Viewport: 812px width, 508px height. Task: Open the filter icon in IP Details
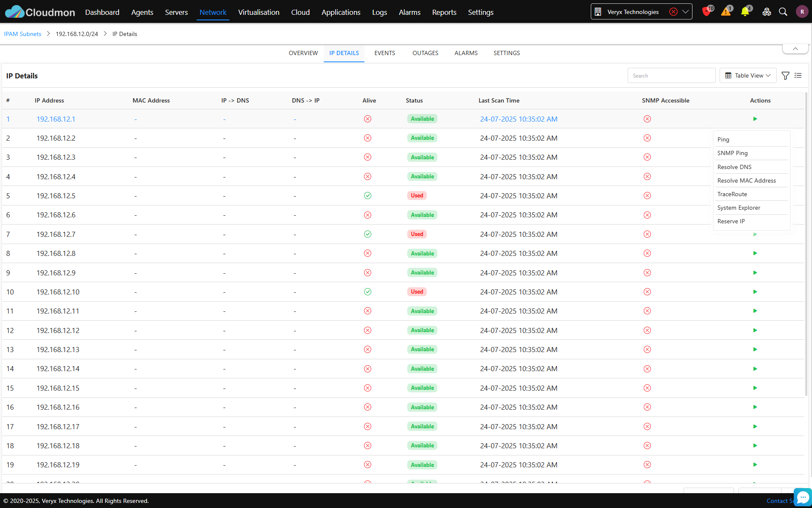[x=785, y=75]
